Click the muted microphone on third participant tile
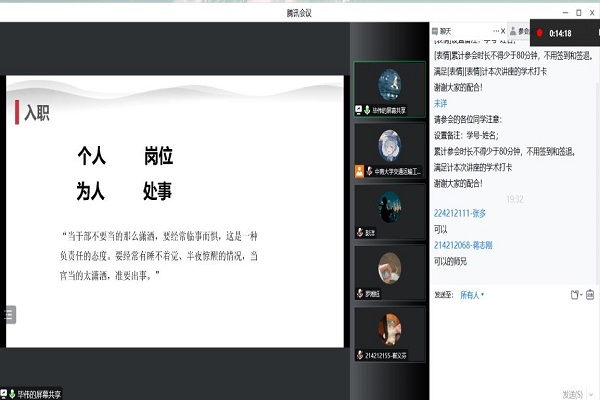600x400 pixels. [x=359, y=231]
